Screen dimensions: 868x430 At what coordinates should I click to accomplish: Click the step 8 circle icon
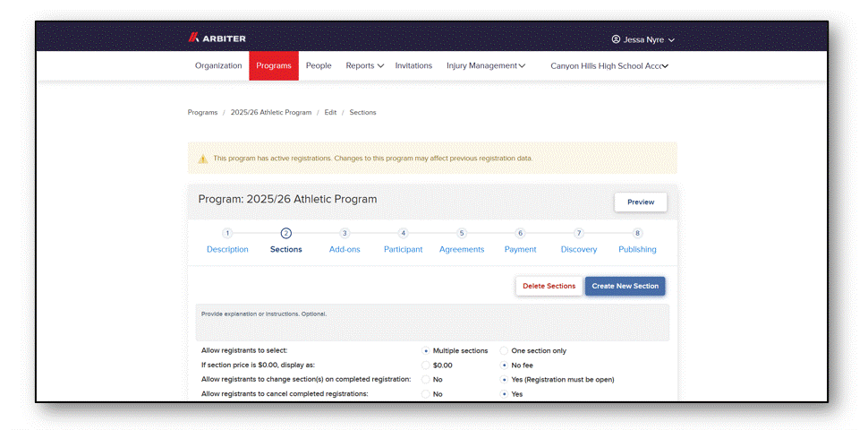click(x=637, y=233)
